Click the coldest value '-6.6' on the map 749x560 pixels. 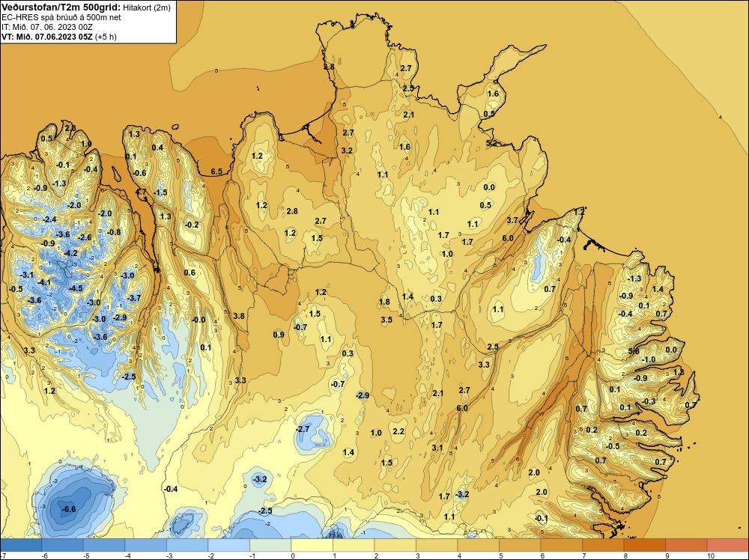point(69,509)
